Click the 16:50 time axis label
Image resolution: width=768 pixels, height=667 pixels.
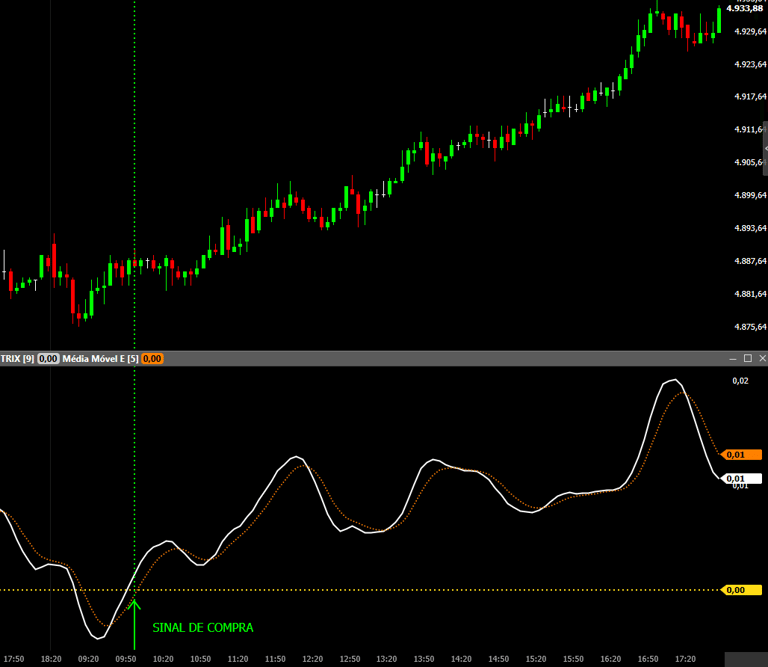point(648,659)
